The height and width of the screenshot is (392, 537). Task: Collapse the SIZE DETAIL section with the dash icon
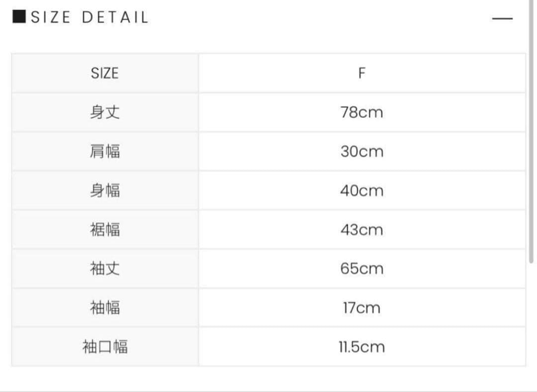coord(502,19)
